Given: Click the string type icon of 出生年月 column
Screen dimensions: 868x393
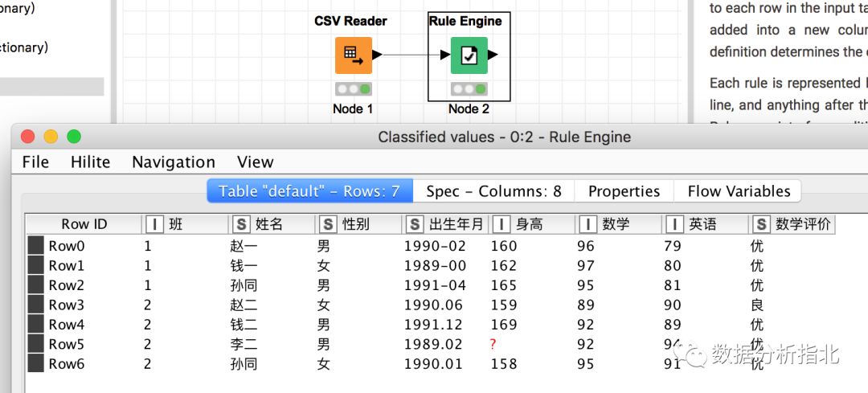Looking at the screenshot, I should click(x=415, y=224).
